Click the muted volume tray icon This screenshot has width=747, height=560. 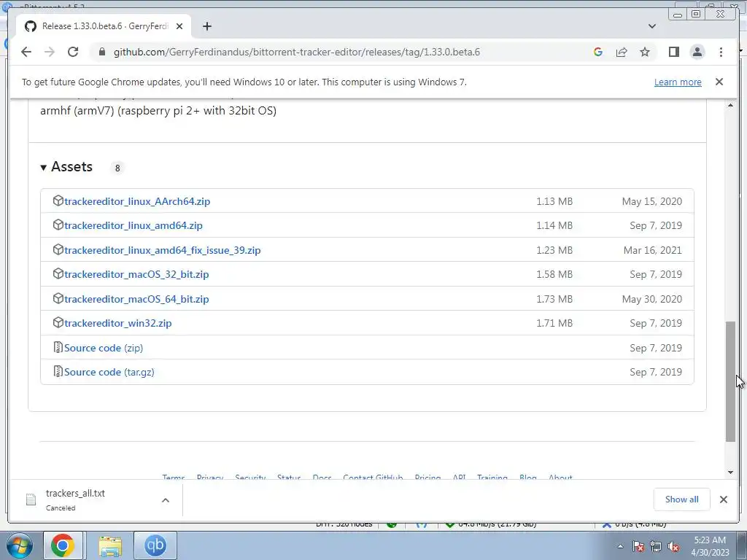[x=673, y=547]
